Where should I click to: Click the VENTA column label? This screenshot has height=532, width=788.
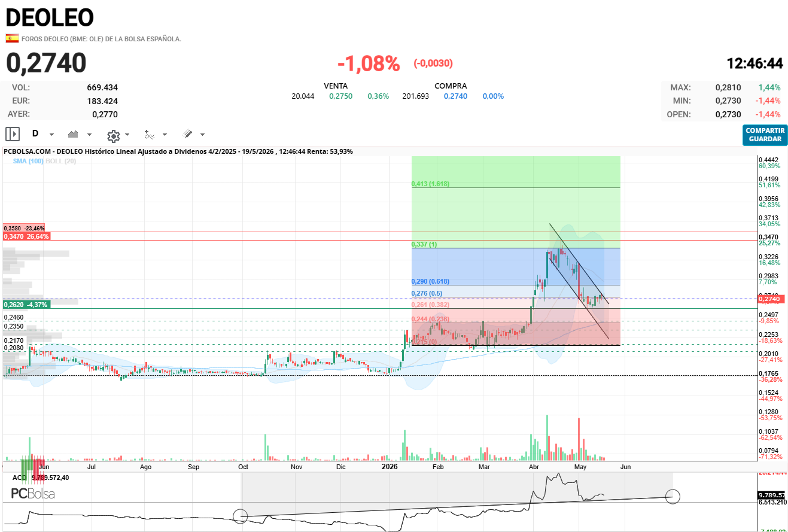click(336, 86)
